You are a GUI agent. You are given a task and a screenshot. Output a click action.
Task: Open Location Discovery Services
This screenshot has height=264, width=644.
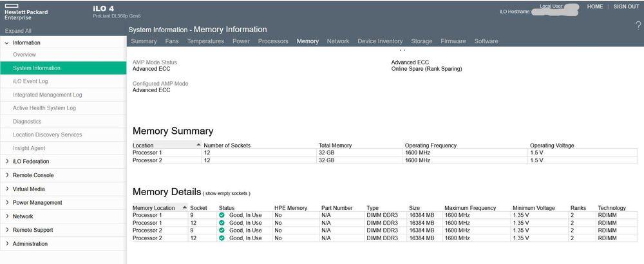point(47,135)
